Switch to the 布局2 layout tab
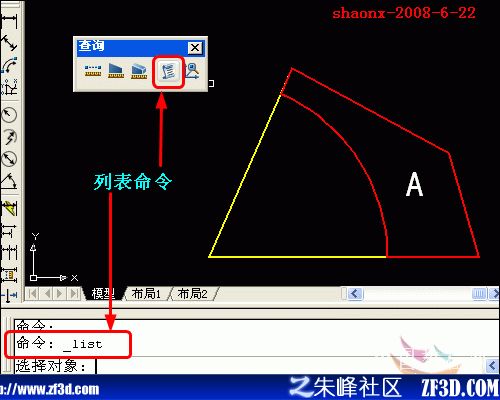Image resolution: width=500 pixels, height=400 pixels. tap(192, 294)
